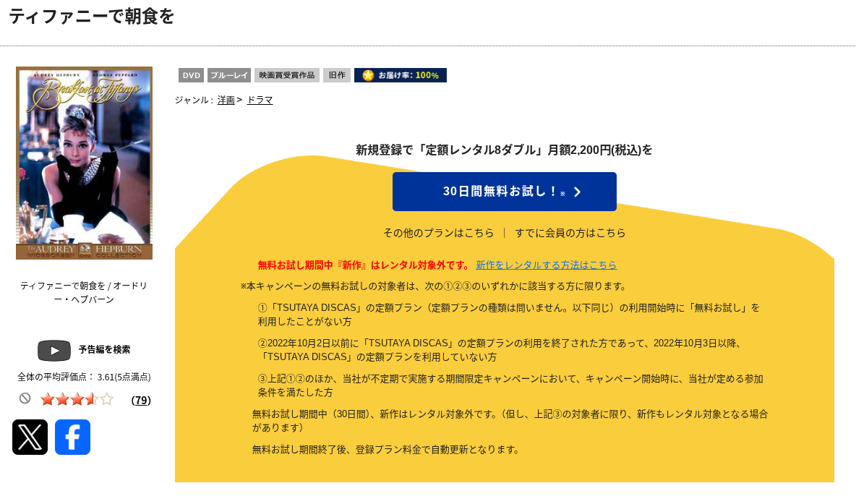Image resolution: width=856 pixels, height=504 pixels.
Task: Click the YouTube trailer play icon
Action: point(54,350)
